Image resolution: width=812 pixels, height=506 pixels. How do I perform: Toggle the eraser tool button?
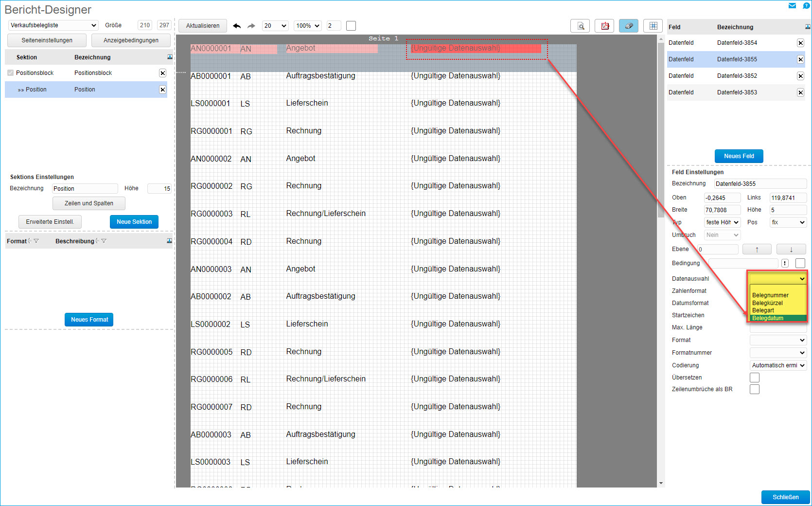click(628, 26)
